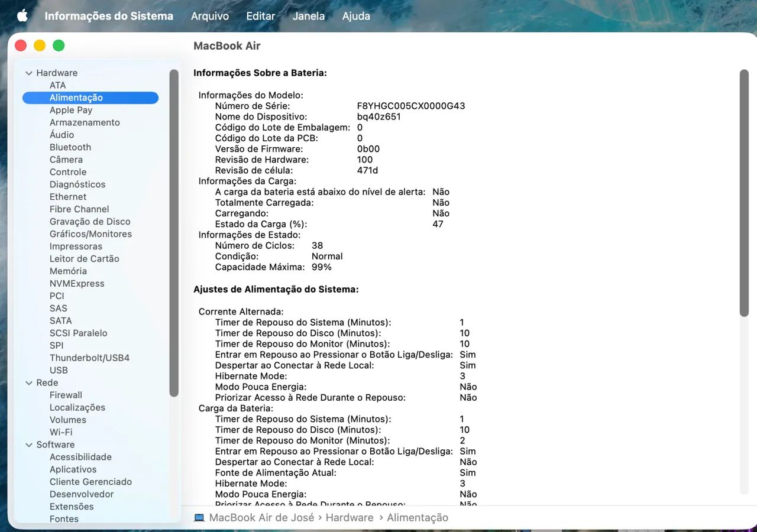
Task: Click the laptop icon in path bar
Action: point(199,518)
